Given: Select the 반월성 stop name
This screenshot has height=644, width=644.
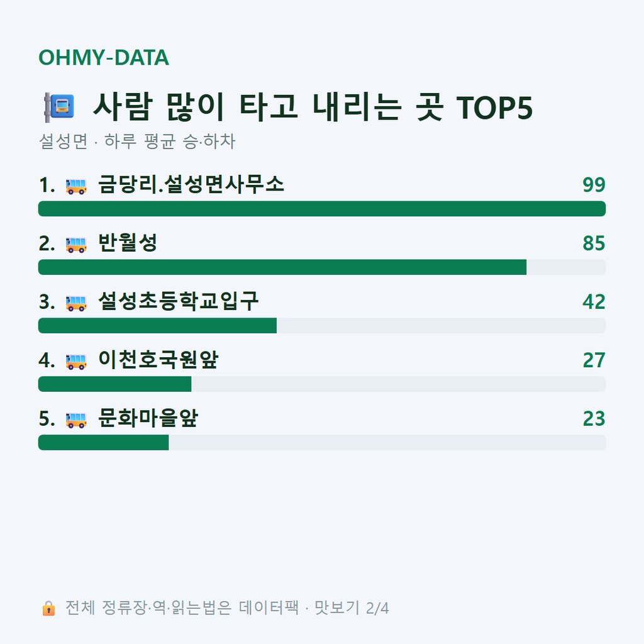Looking at the screenshot, I should 128,243.
